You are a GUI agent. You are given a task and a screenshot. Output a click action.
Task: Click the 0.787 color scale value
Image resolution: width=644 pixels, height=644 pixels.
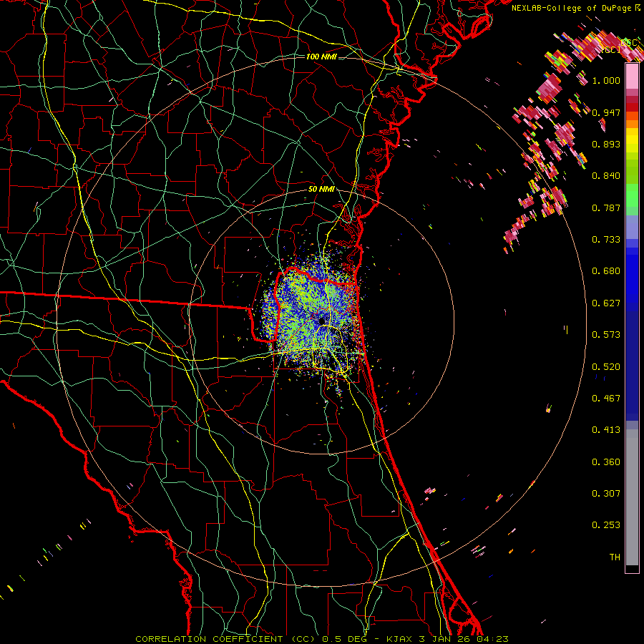tap(606, 208)
